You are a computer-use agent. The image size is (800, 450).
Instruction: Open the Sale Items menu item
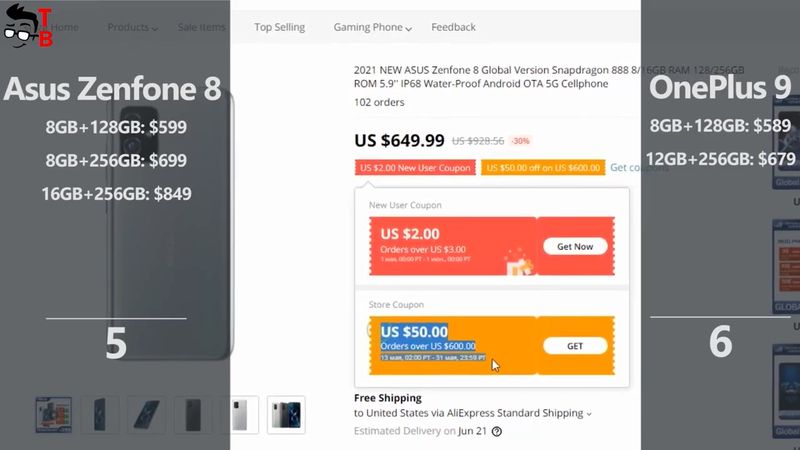202,27
